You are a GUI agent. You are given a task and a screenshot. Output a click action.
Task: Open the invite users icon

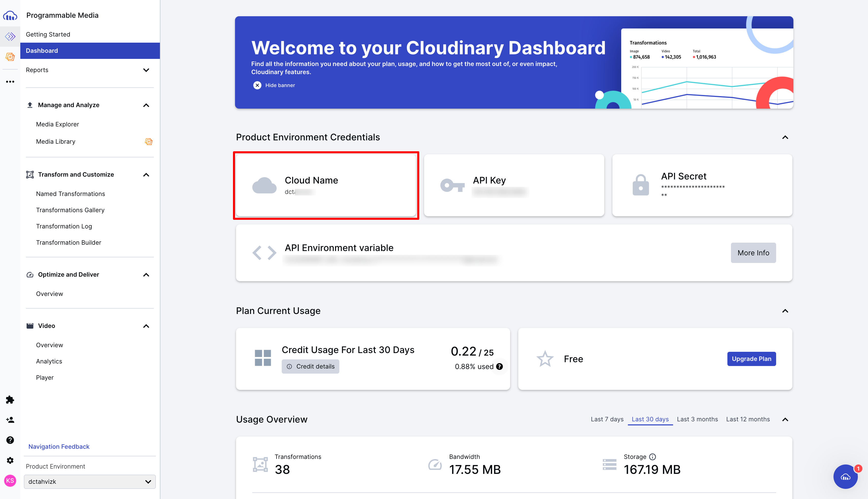tap(10, 420)
